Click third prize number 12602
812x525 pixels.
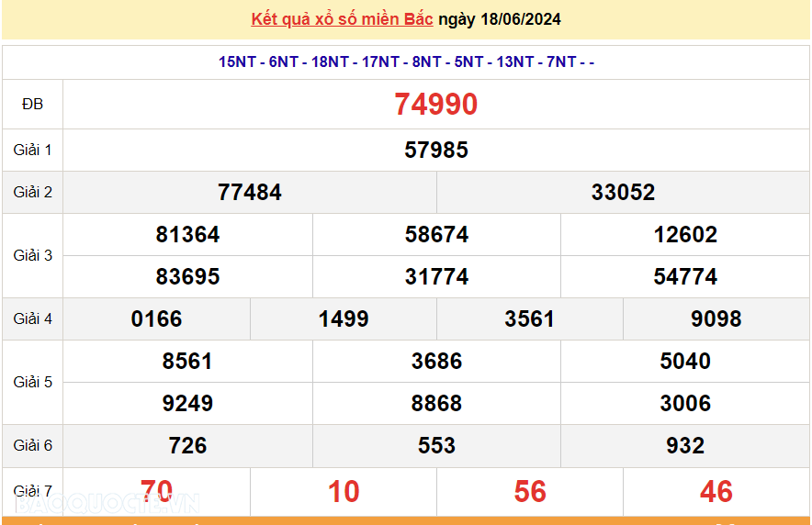685,234
